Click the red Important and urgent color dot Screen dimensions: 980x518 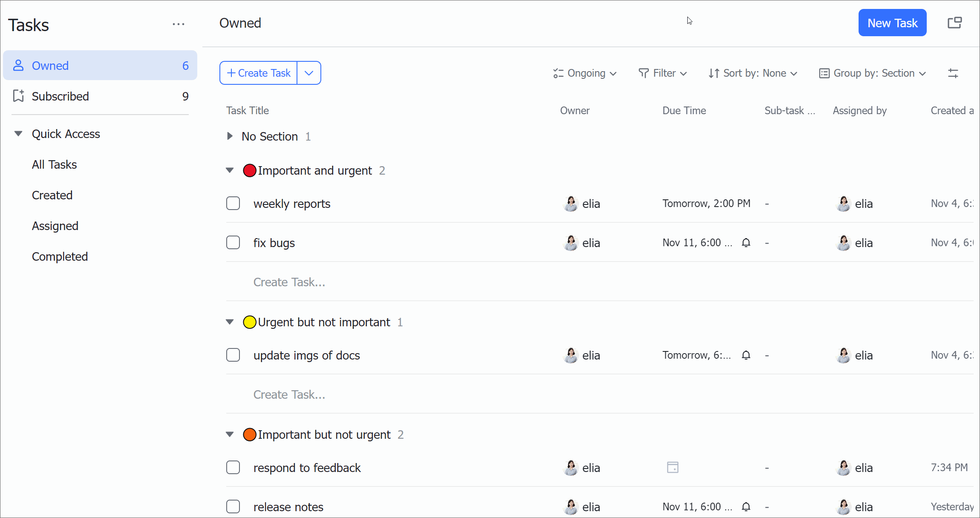[x=249, y=170]
